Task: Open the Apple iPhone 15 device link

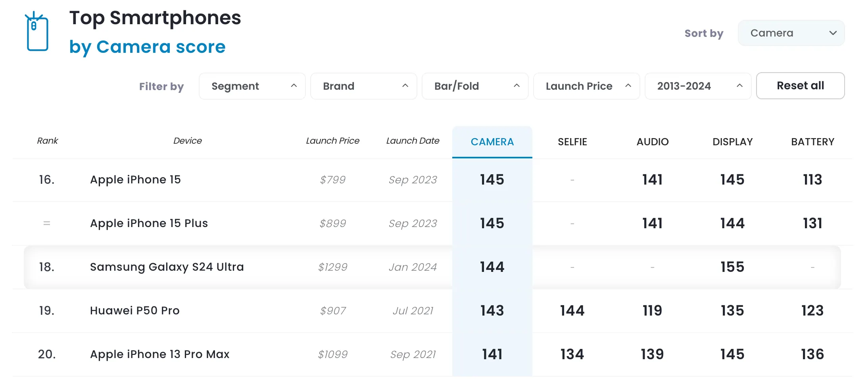Action: (x=135, y=180)
